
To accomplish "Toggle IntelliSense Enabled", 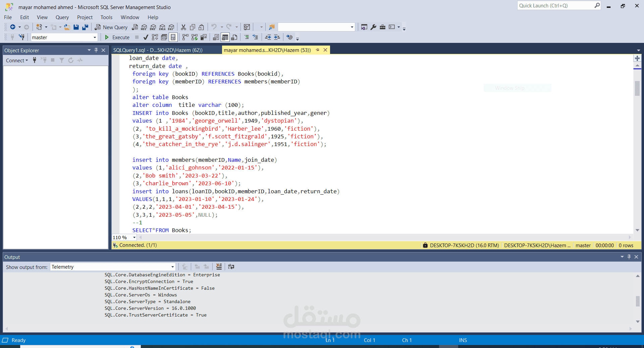I will 173,37.
